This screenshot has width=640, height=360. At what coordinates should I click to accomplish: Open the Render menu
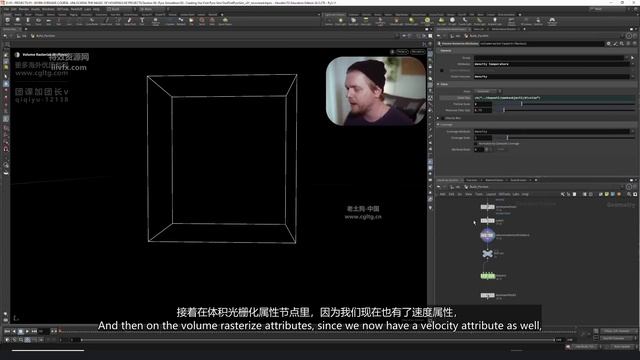coord(24,9)
